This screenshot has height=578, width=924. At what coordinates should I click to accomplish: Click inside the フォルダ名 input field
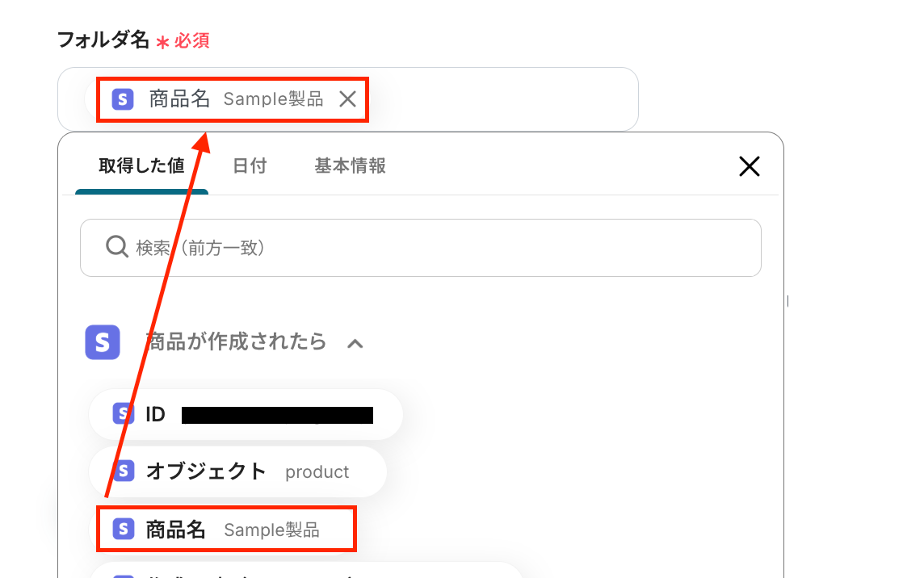501,99
